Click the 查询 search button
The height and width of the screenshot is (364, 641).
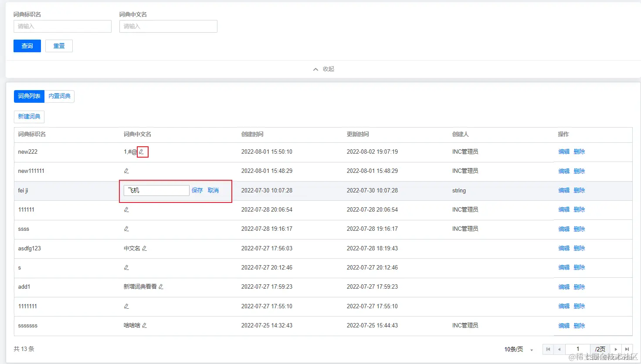click(27, 46)
